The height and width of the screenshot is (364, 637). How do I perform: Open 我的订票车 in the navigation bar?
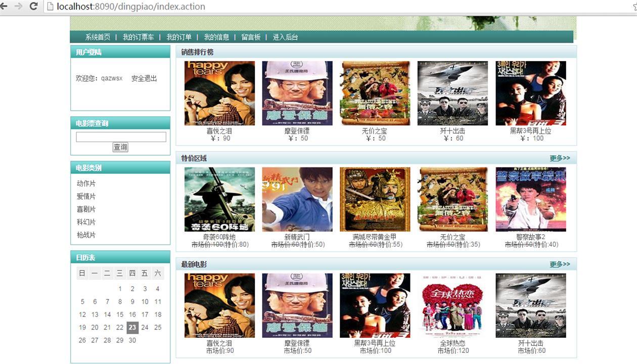[138, 37]
